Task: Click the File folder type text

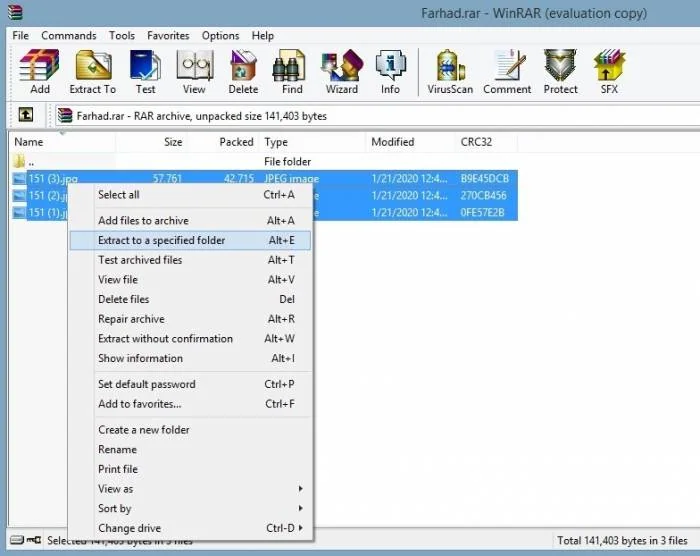Action: pos(288,162)
